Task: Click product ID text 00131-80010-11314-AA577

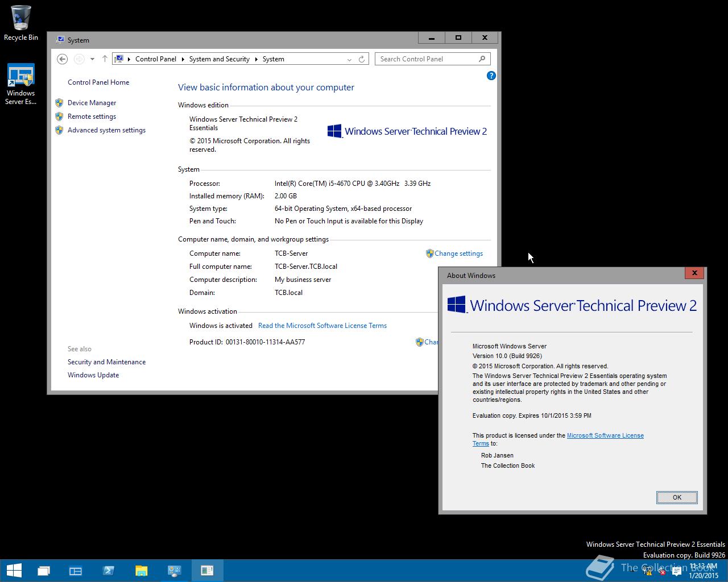Action: coord(265,342)
